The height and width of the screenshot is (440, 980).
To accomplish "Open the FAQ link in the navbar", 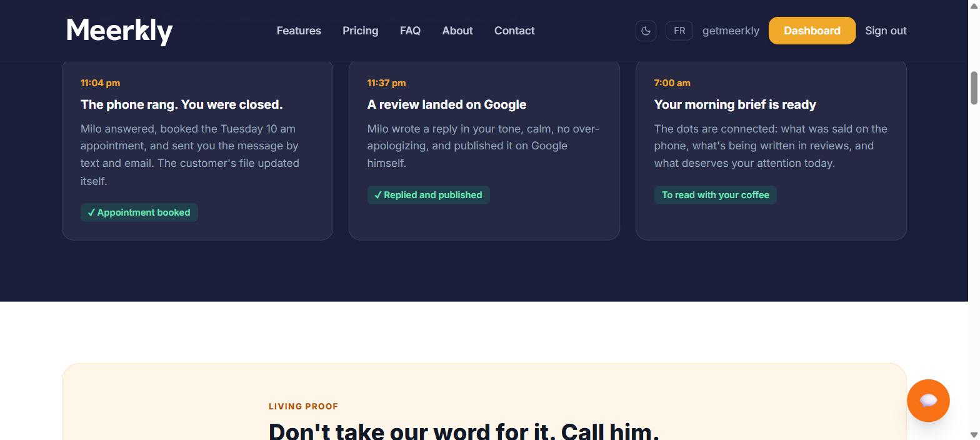I will [410, 31].
